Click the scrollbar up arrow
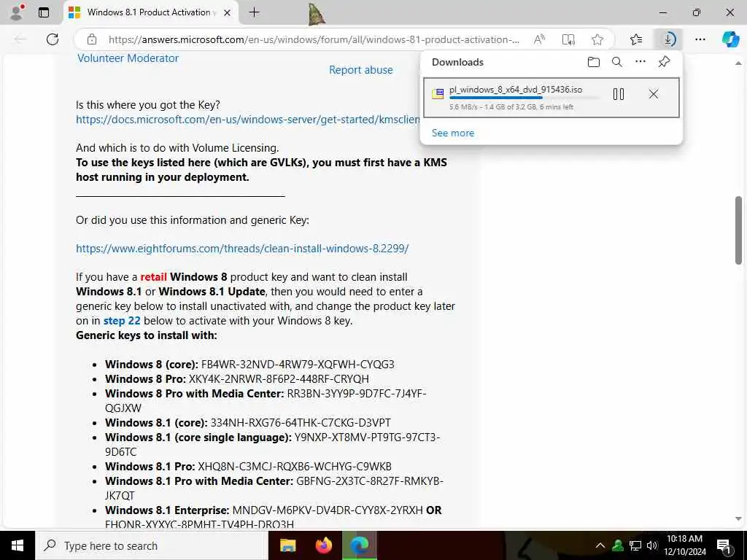This screenshot has height=560, width=747. pyautogui.click(x=738, y=63)
